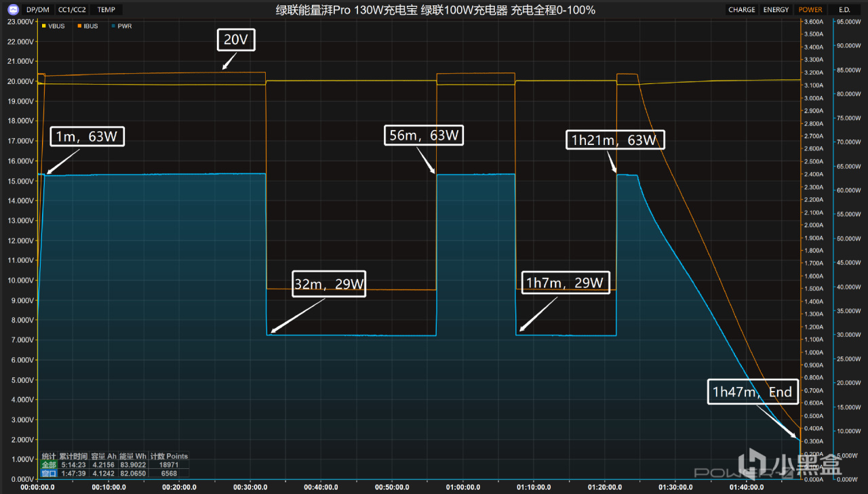Click the teal PWR legend swatch

(113, 26)
